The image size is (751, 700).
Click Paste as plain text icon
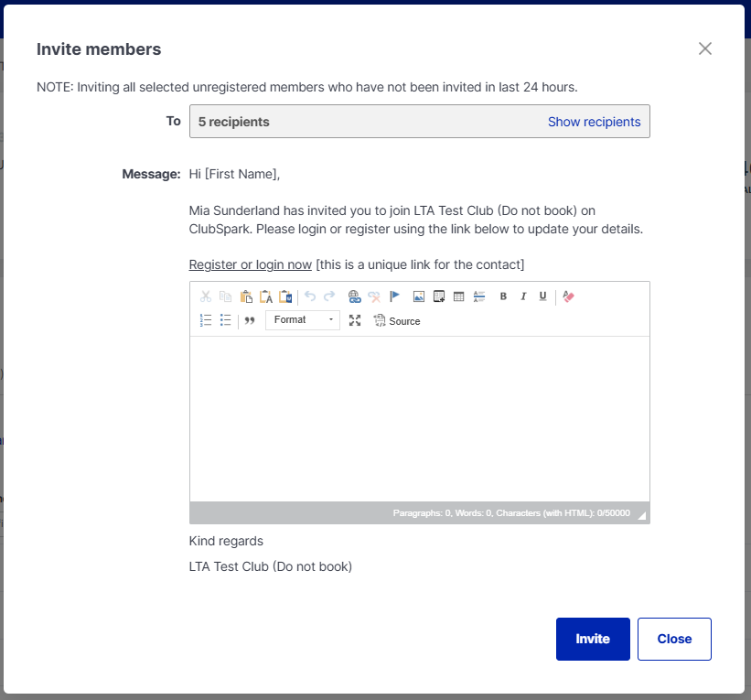266,296
